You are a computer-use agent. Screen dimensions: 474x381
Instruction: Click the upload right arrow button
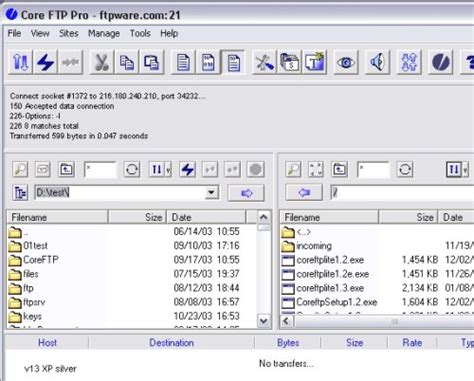246,193
